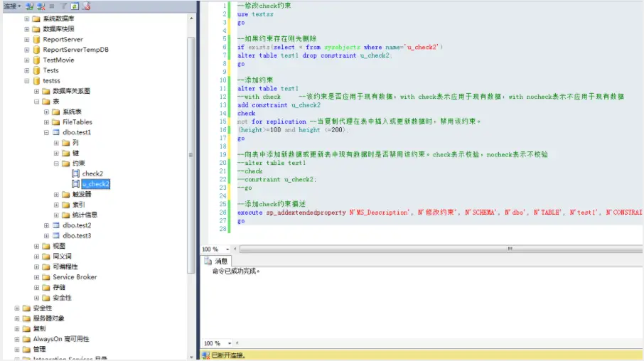644x361 pixels.
Task: Select the Tests database icon
Action: (x=36, y=70)
